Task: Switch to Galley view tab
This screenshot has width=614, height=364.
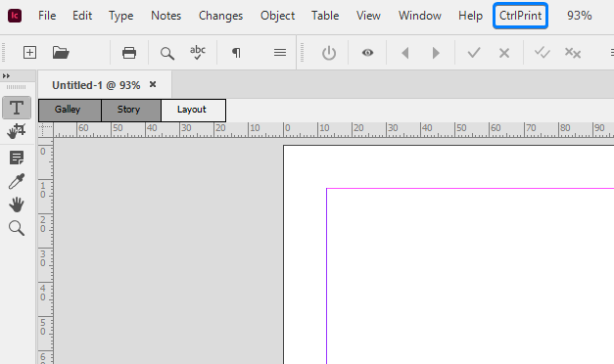Action: click(x=71, y=110)
